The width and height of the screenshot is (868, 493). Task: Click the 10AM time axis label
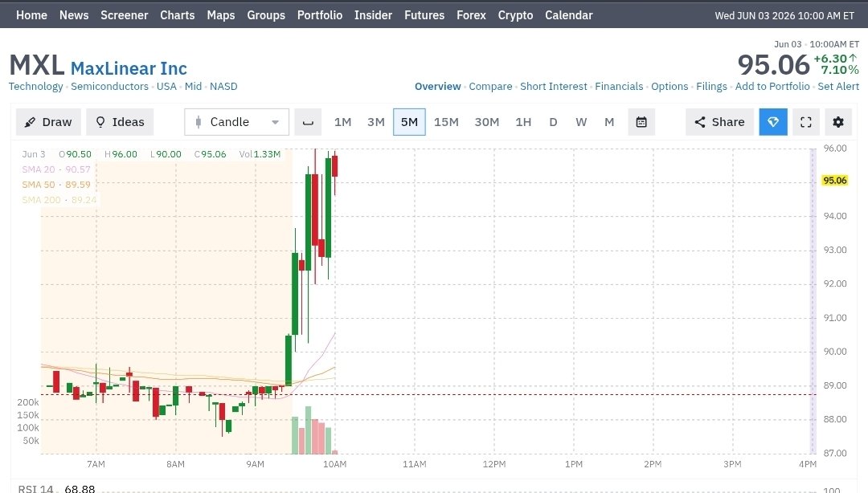(335, 464)
